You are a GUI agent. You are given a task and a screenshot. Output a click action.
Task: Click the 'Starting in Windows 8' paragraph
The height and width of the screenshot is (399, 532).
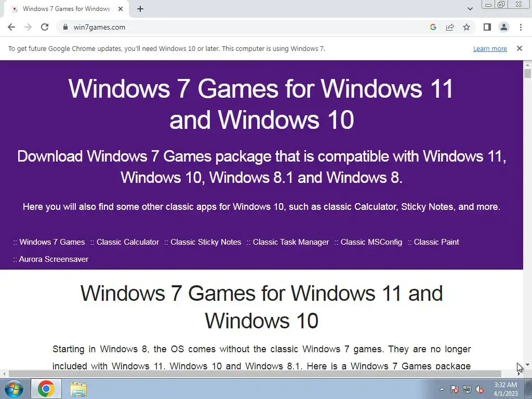(x=262, y=357)
